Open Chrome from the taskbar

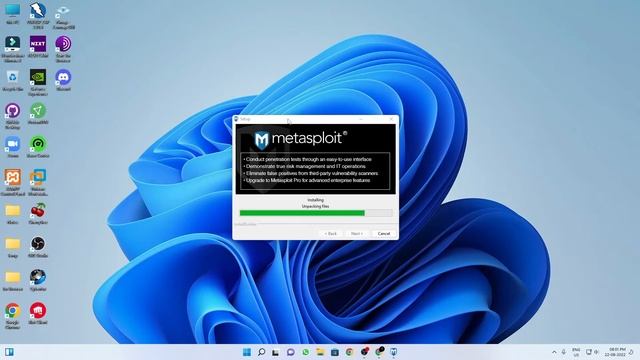coord(349,352)
